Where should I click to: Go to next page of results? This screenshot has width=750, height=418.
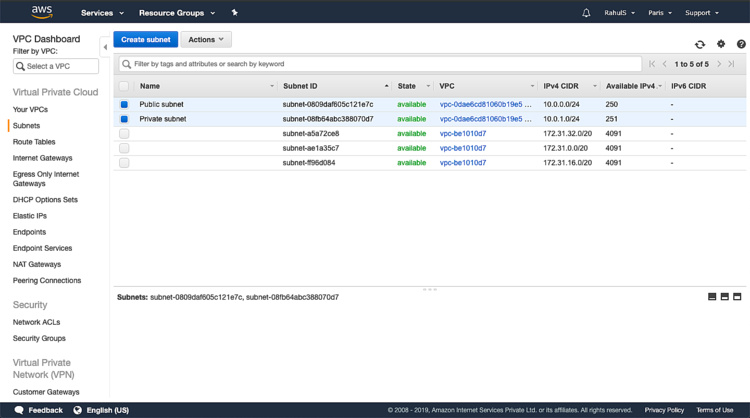coord(718,64)
